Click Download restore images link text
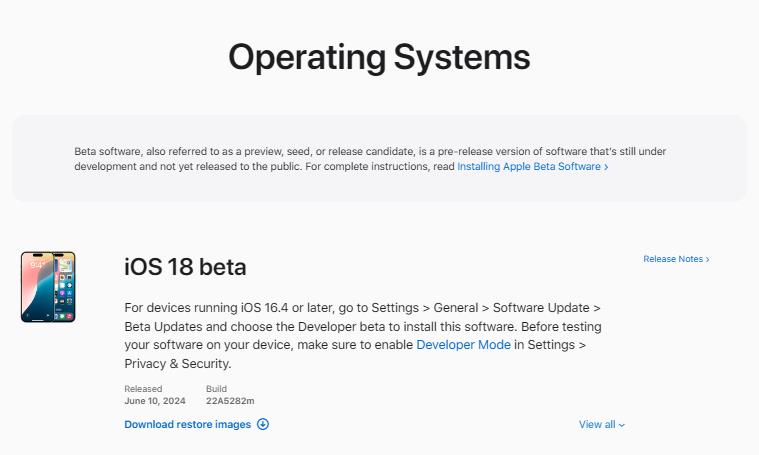 (x=187, y=424)
